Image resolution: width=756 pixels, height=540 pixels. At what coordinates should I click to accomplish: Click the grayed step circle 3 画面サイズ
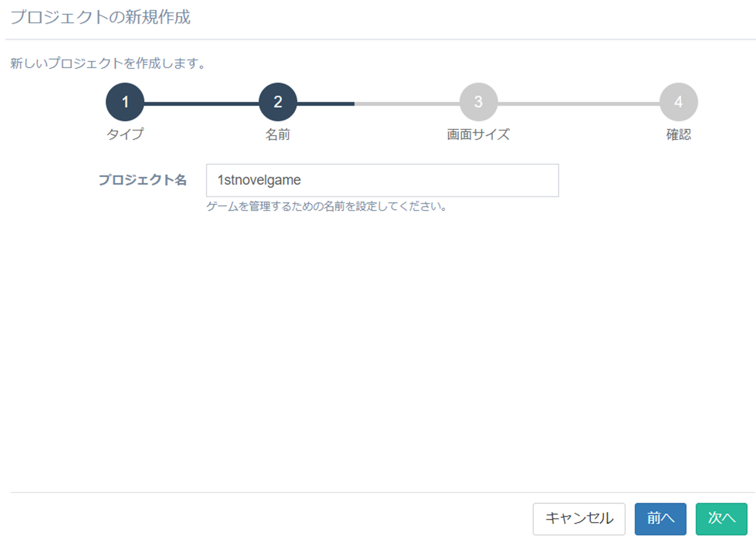(477, 101)
